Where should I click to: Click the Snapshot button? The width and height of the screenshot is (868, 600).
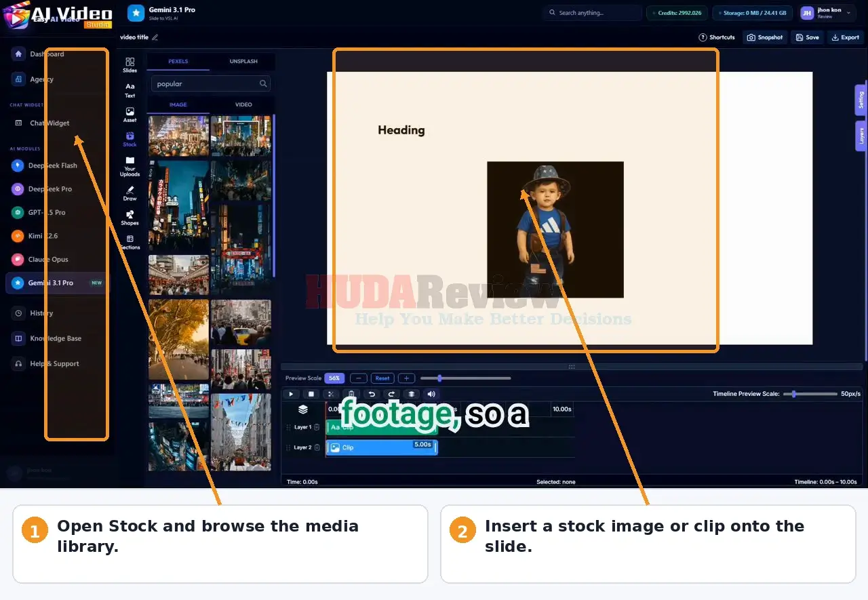click(765, 37)
